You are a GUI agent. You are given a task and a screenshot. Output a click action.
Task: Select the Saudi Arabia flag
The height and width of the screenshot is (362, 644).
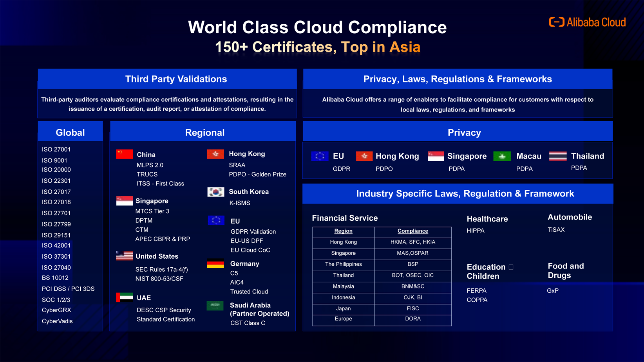coord(215,306)
